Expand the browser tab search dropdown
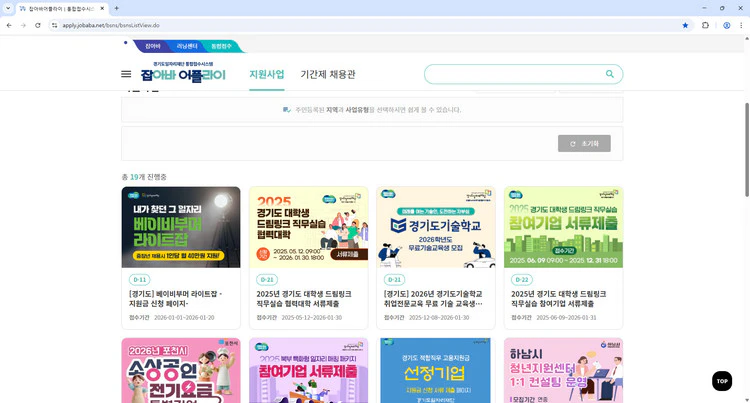 pos(8,8)
